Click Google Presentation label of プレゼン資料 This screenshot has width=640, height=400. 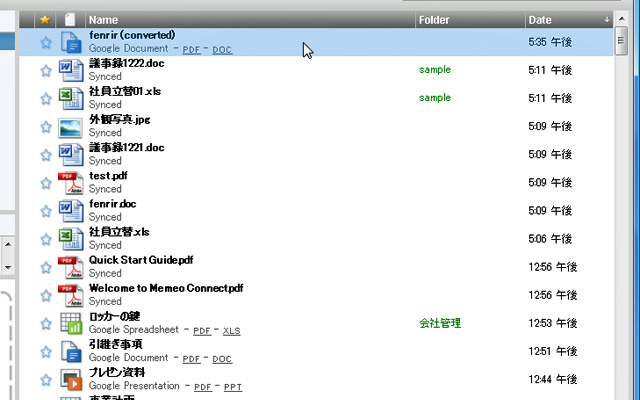click(134, 386)
